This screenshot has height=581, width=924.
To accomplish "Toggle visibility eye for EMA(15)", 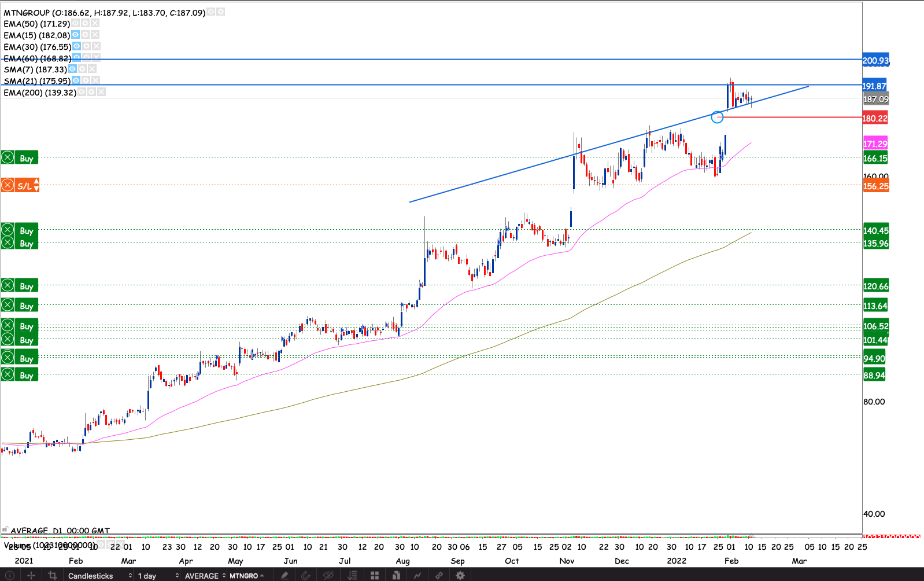I will click(75, 35).
